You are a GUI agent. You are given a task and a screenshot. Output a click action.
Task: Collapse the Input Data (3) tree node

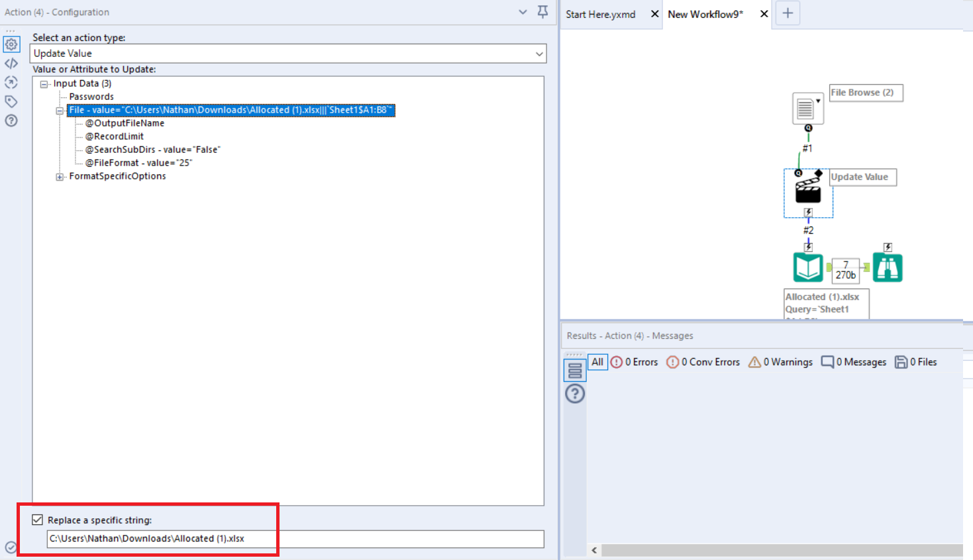[44, 83]
